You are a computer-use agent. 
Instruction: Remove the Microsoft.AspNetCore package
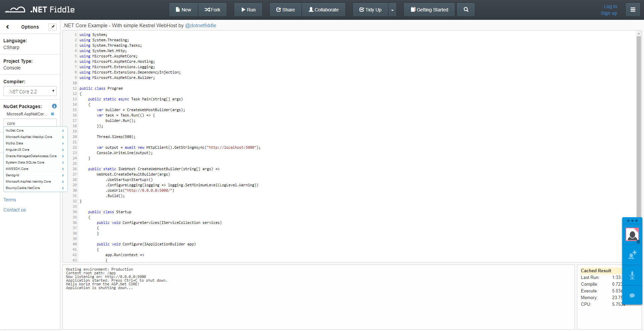[x=53, y=114]
